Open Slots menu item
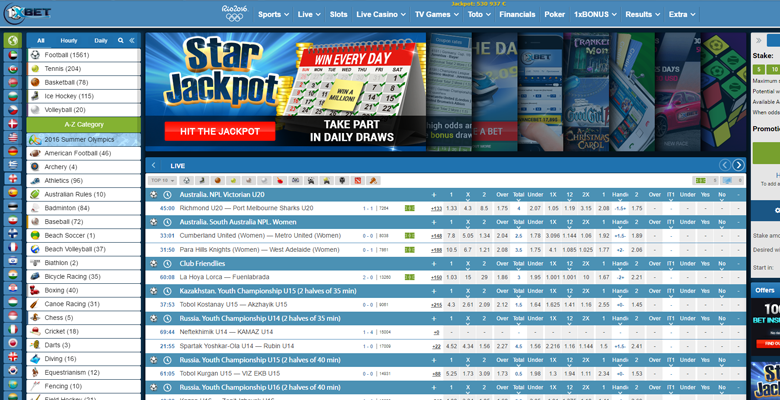 (338, 14)
